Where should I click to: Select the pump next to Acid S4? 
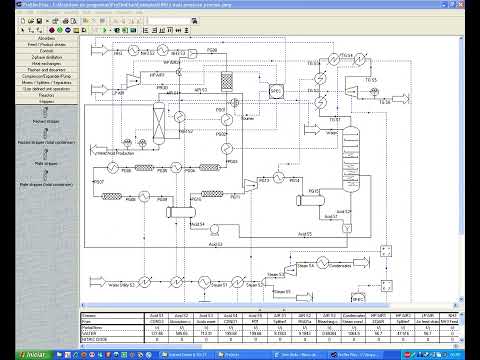pyautogui.click(x=214, y=229)
